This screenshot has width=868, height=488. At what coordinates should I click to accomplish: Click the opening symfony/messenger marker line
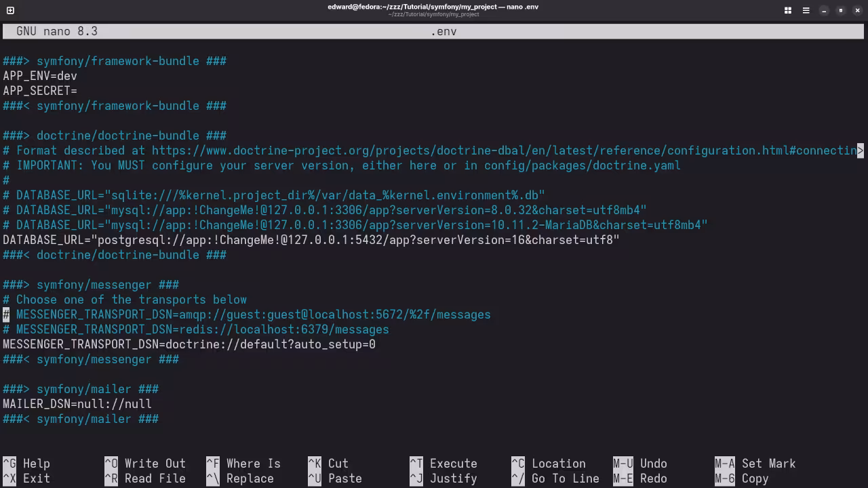pyautogui.click(x=91, y=285)
